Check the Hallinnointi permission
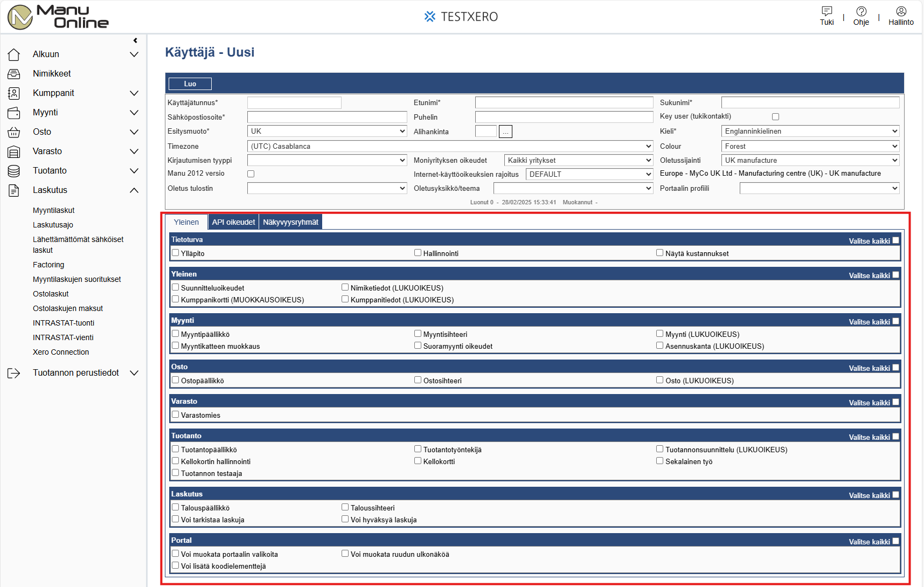The width and height of the screenshot is (924, 587). tap(418, 252)
